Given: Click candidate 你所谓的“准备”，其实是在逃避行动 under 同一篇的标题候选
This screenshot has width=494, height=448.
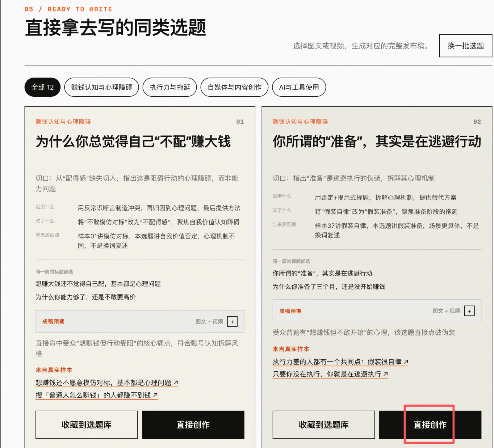Looking at the screenshot, I should pyautogui.click(x=322, y=273).
